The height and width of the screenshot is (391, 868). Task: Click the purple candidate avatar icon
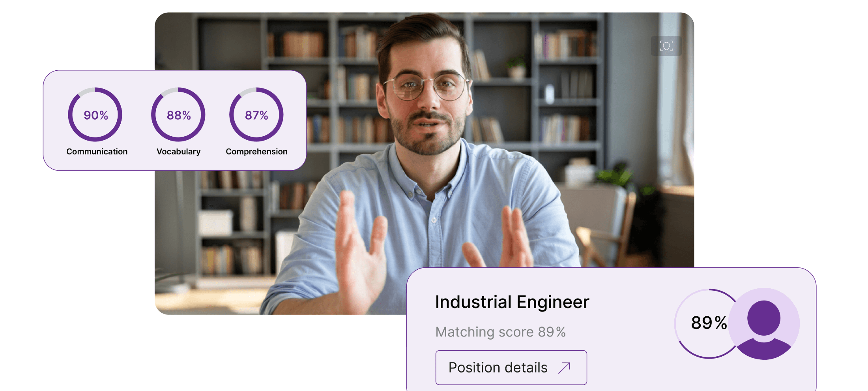pyautogui.click(x=764, y=324)
